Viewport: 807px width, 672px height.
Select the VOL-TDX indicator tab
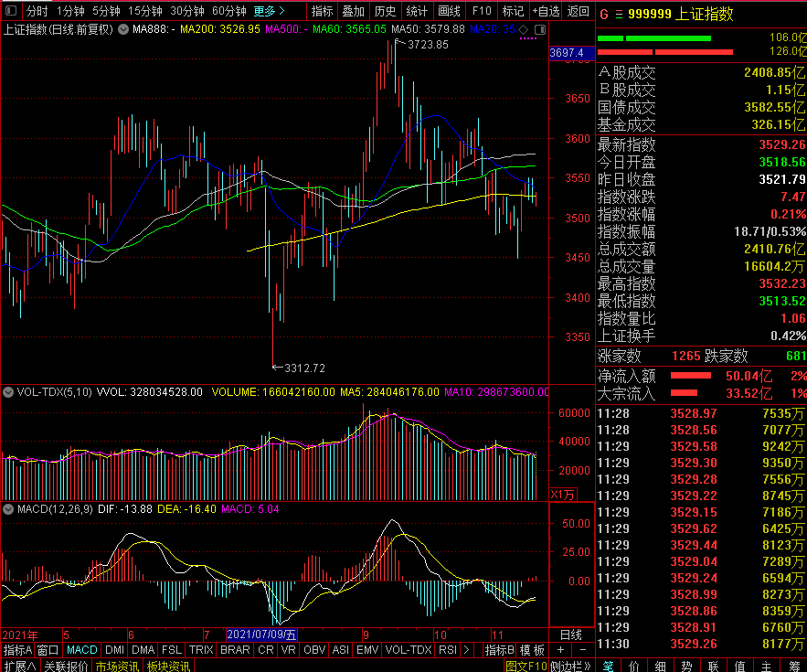point(408,650)
